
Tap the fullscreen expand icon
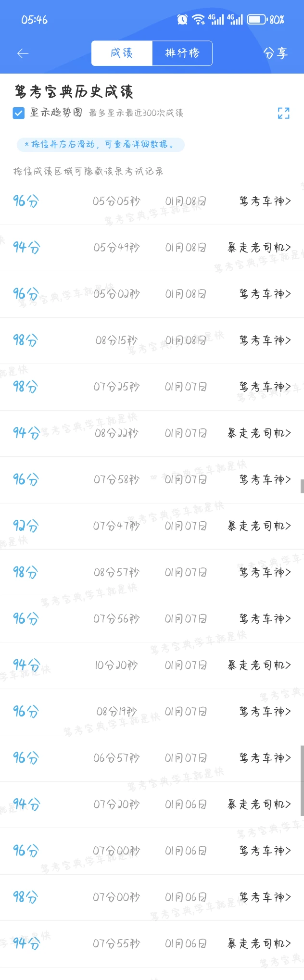[283, 113]
